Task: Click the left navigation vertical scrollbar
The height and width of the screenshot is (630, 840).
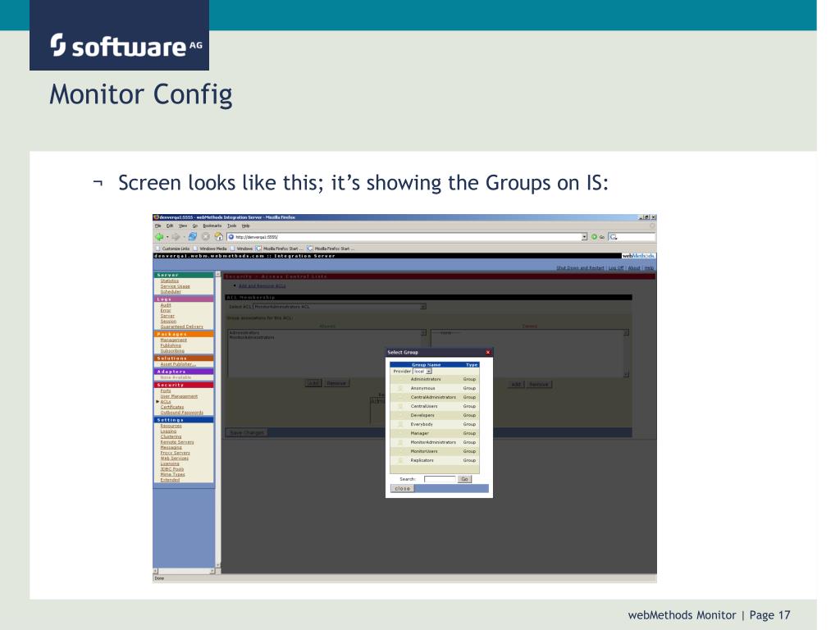Action: [218, 419]
